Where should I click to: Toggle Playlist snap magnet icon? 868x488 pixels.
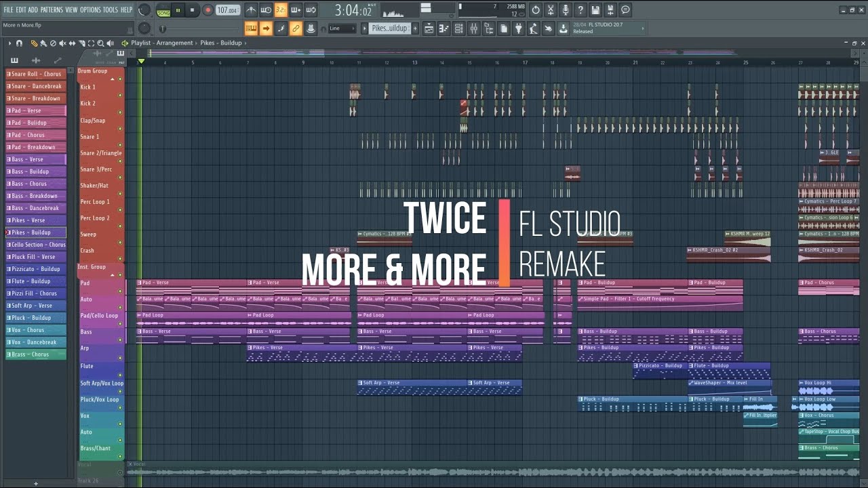pos(19,43)
